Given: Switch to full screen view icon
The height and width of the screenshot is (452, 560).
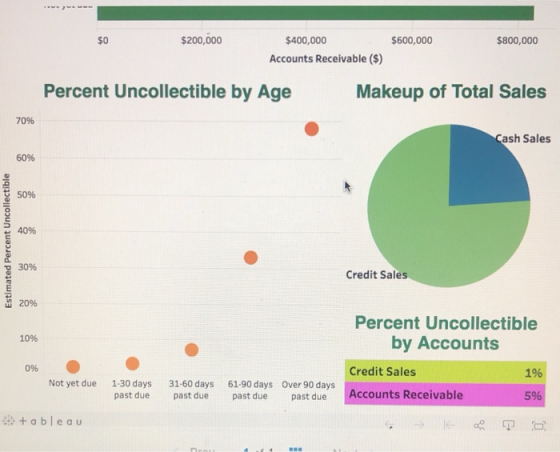Looking at the screenshot, I should (539, 426).
